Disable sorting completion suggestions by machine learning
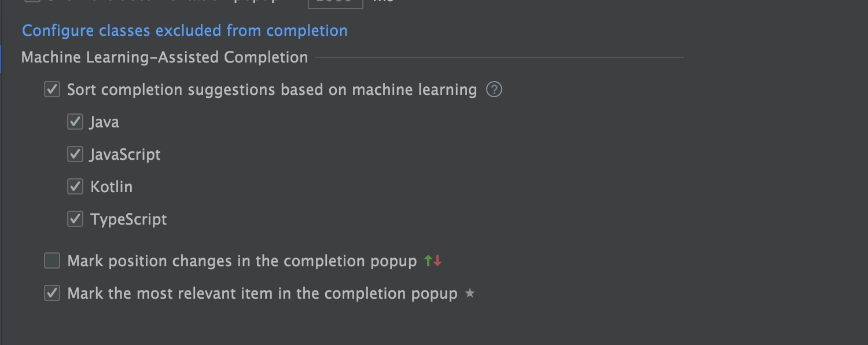The width and height of the screenshot is (868, 345). tap(52, 90)
